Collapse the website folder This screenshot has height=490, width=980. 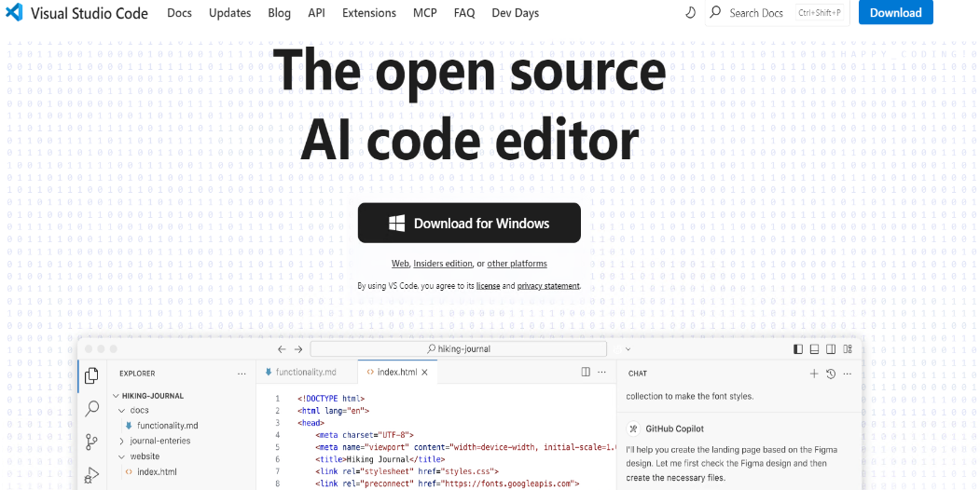[121, 456]
